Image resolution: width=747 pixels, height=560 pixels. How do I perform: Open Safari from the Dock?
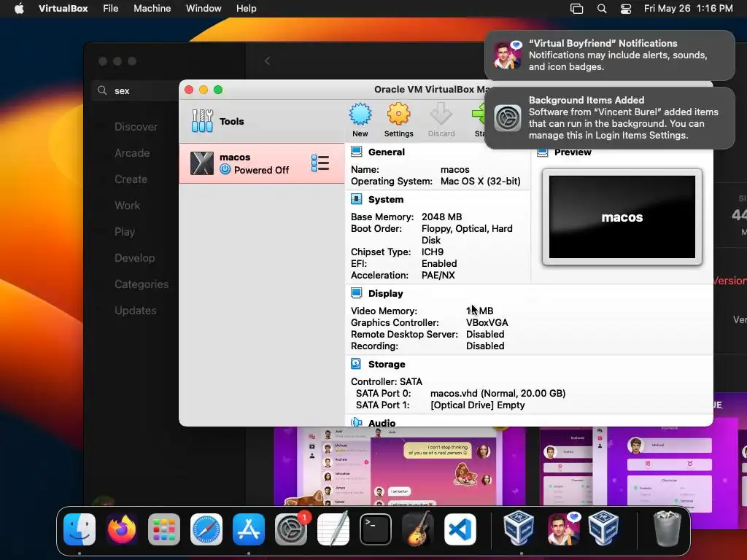tap(206, 529)
